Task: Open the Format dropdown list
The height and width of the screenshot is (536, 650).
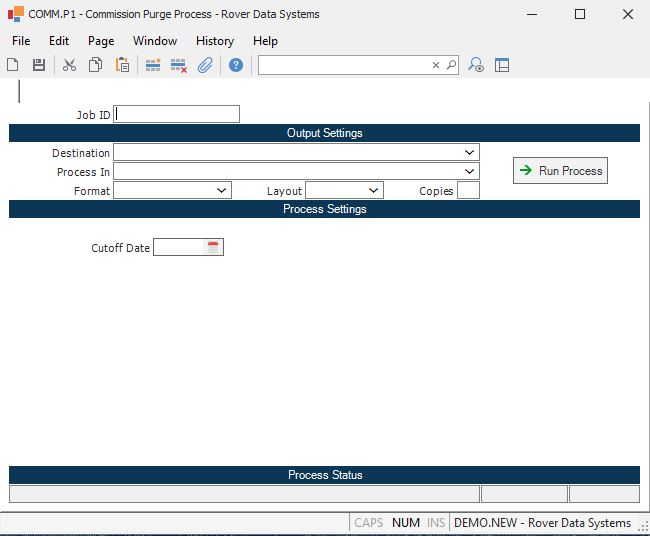Action: click(x=222, y=190)
